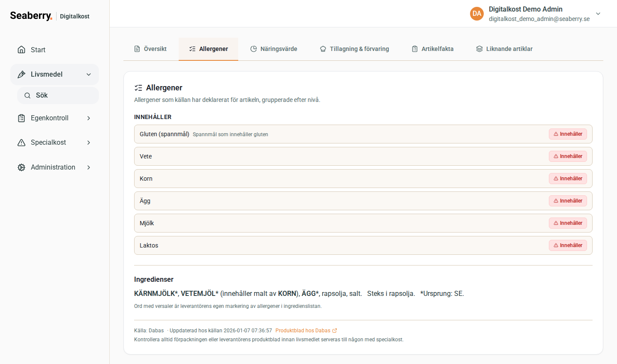Click the Innehåller badge for Korn
The width and height of the screenshot is (617, 364).
point(568,179)
